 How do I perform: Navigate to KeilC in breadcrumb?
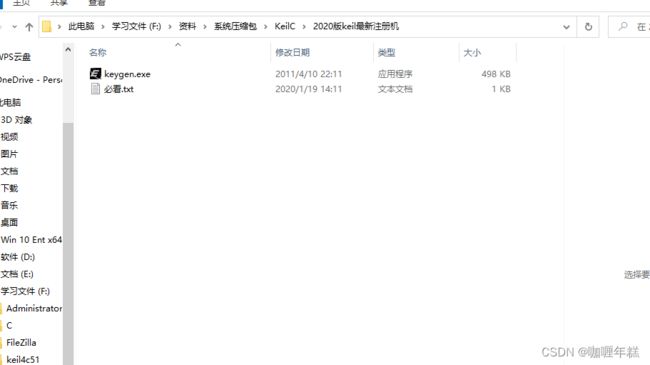tap(285, 27)
